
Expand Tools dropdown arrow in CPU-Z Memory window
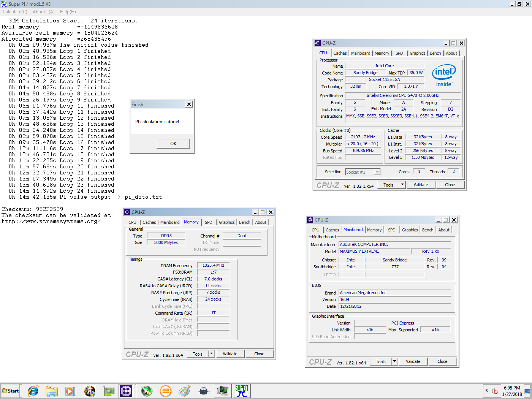coord(211,354)
